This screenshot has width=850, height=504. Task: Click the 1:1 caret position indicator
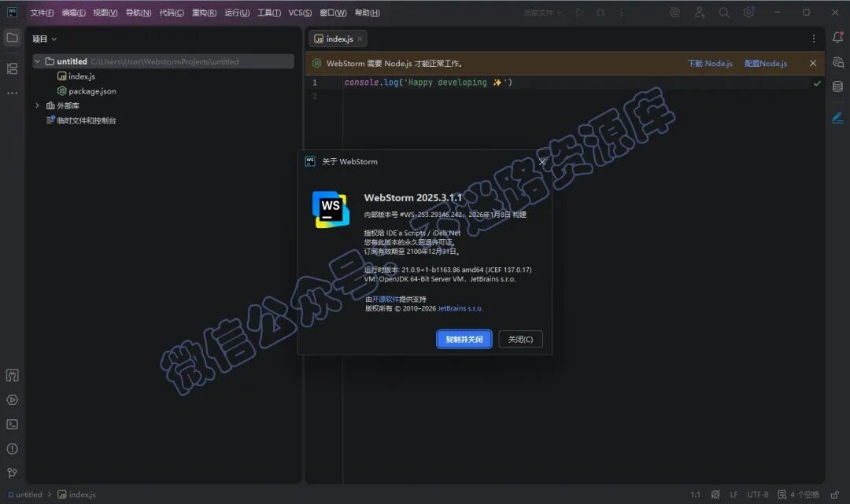[695, 495]
